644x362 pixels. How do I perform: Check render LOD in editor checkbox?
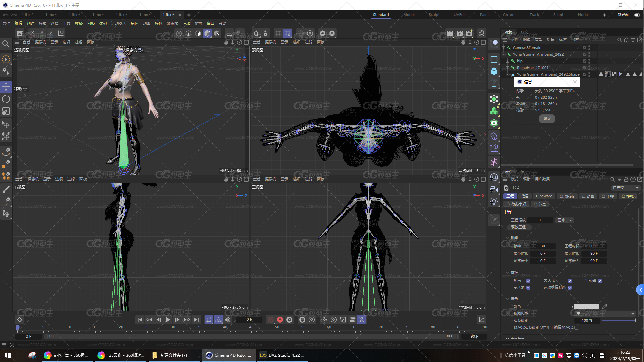[576, 328]
